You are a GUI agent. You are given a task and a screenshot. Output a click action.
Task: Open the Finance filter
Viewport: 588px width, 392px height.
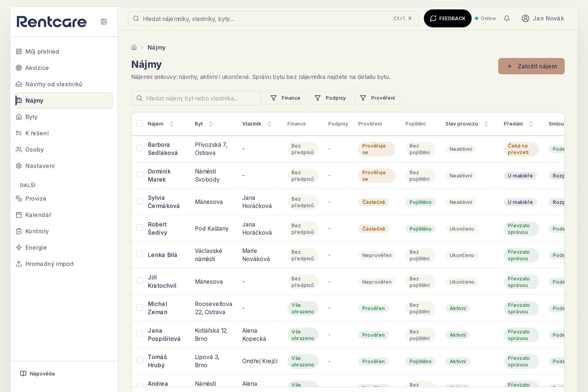point(285,98)
